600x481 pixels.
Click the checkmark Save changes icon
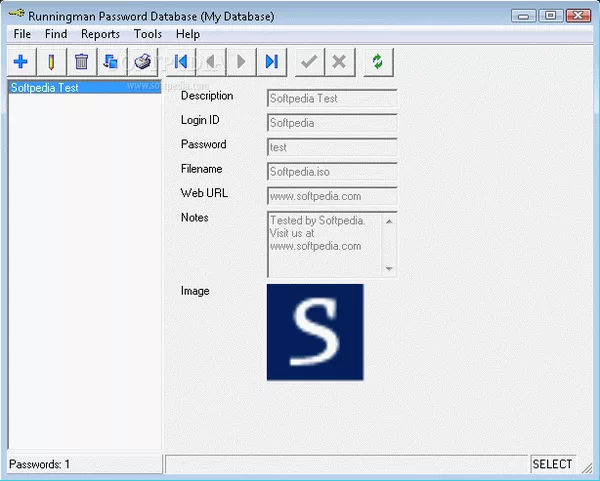[x=309, y=62]
